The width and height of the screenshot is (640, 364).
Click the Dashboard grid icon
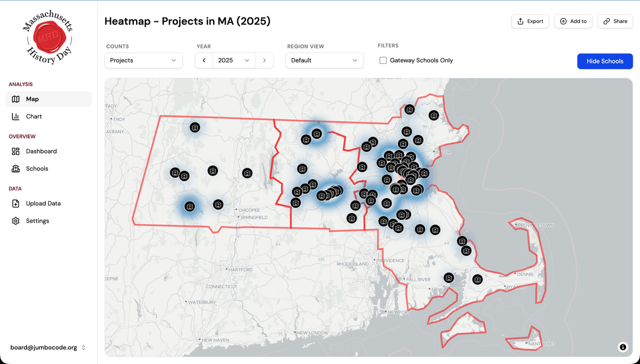tap(15, 151)
